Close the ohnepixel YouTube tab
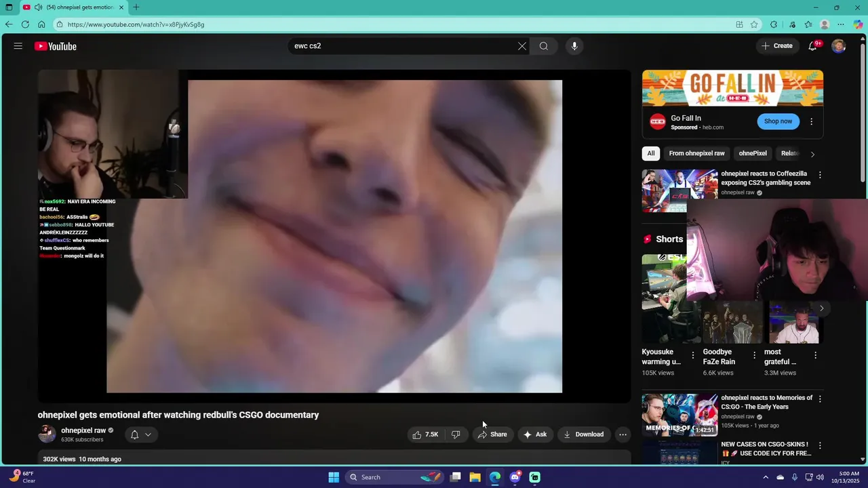Screen dimensions: 868x488 pos(121,7)
